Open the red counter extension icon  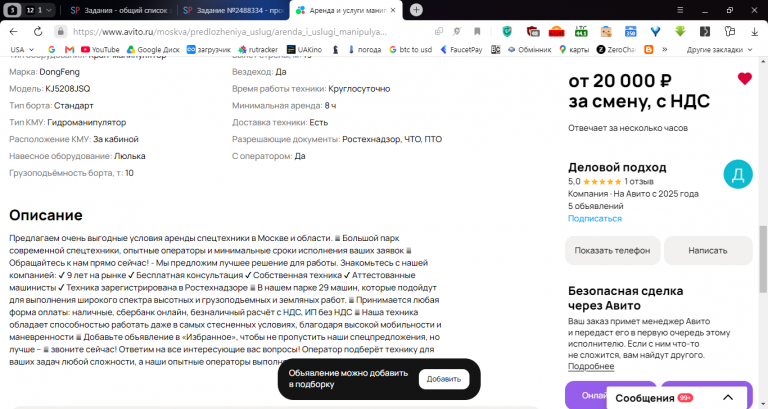(556, 31)
